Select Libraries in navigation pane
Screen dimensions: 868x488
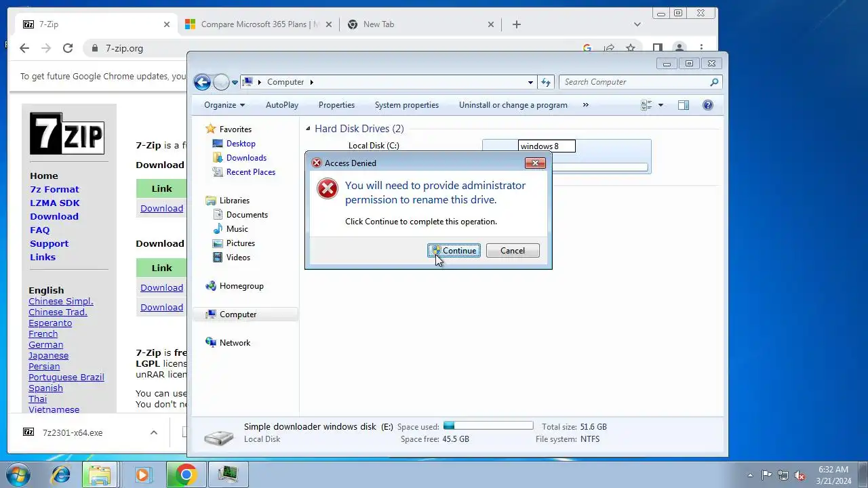tap(235, 201)
